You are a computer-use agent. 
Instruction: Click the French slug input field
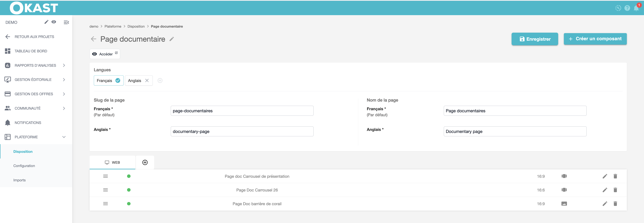point(242,111)
